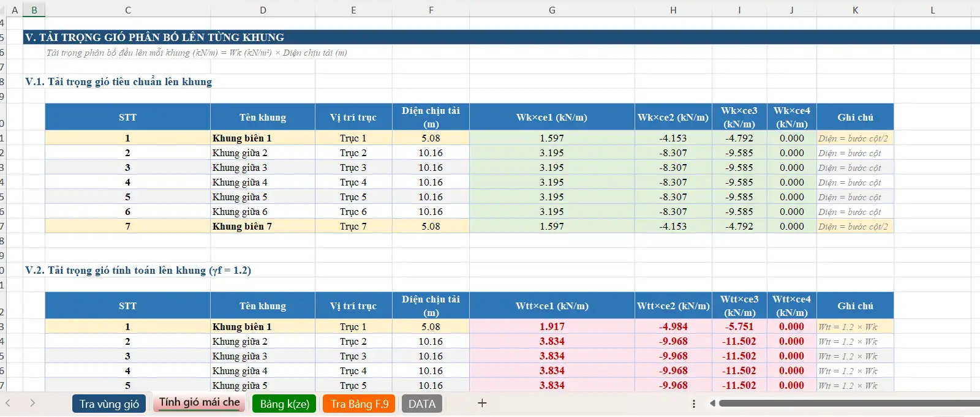Add a new sheet with the plus button
Screen dimensions: 980x417
[482, 403]
